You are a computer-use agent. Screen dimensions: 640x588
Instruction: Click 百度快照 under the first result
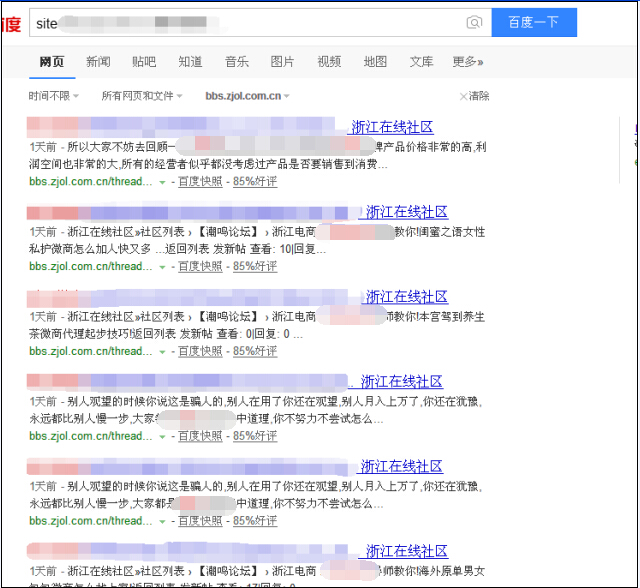200,182
